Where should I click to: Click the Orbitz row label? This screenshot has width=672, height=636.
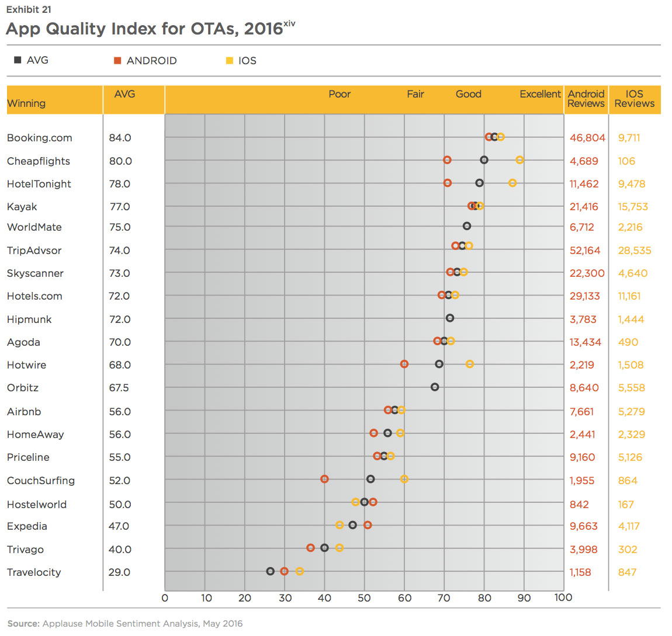23,388
